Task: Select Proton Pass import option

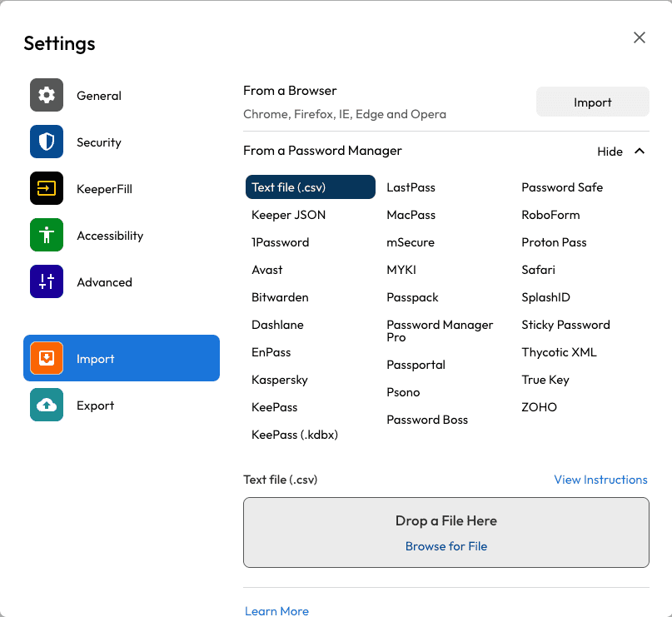Action: [554, 241]
